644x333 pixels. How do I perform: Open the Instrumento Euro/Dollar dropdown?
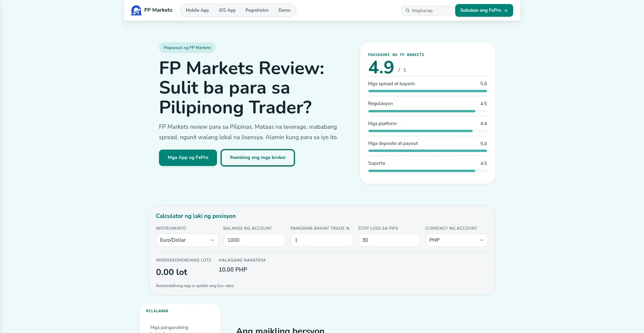(x=187, y=240)
